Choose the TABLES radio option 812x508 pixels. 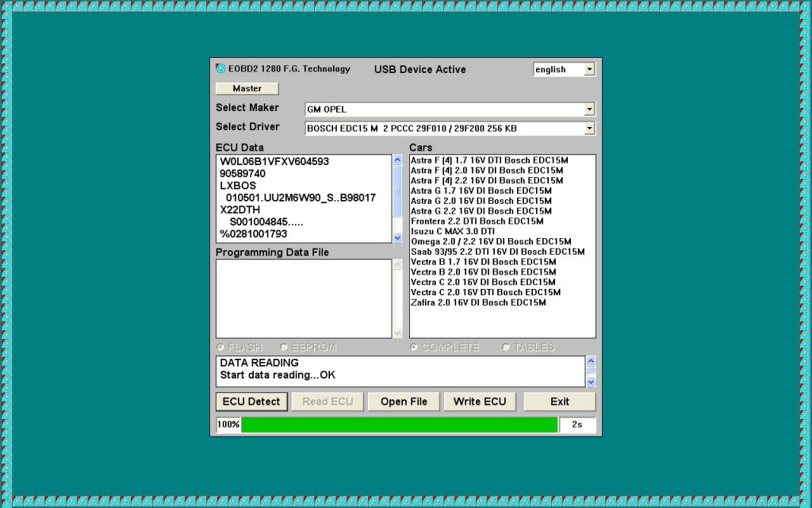(506, 348)
